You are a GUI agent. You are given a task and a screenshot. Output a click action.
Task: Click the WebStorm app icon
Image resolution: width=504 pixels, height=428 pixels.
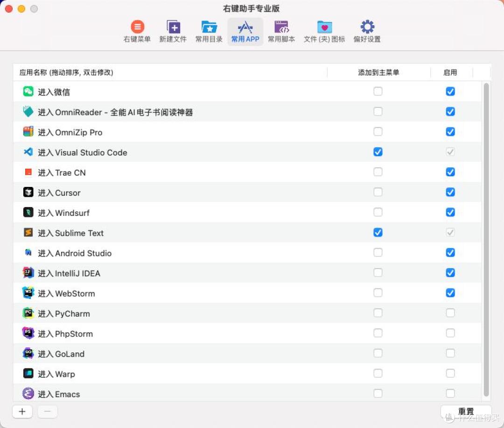[28, 292]
